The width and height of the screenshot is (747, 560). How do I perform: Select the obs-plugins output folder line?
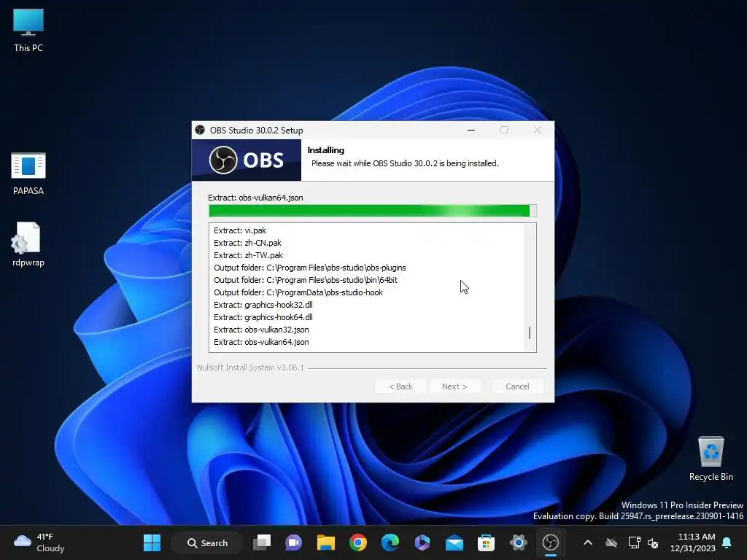click(309, 268)
